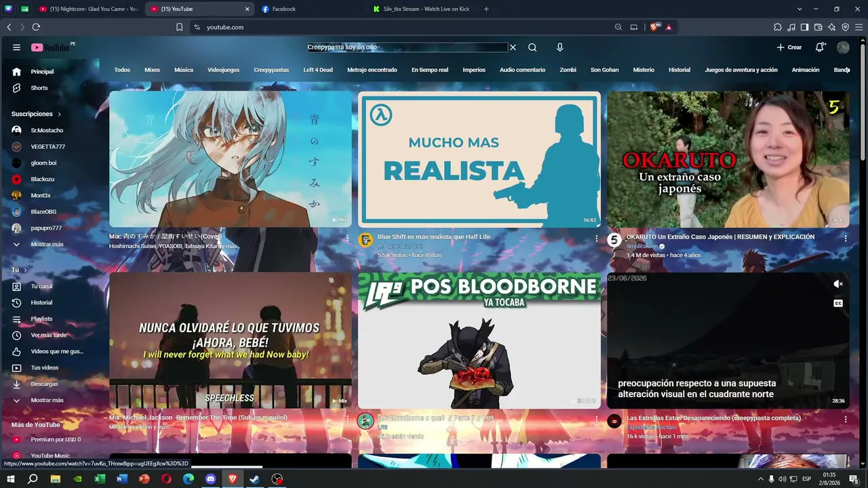Viewport: 868px width, 488px height.
Task: Open Discord from the Windows taskbar
Action: tap(210, 479)
